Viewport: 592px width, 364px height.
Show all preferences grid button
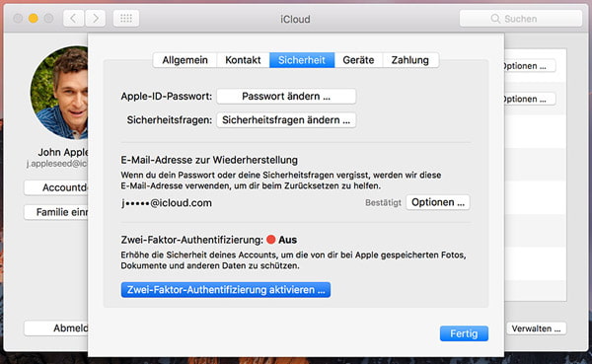(x=126, y=18)
